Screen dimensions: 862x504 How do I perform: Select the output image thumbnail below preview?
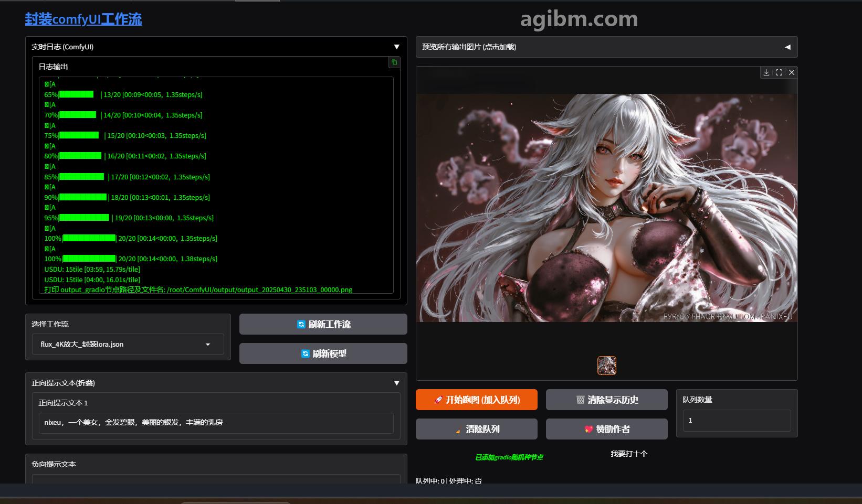coord(607,366)
